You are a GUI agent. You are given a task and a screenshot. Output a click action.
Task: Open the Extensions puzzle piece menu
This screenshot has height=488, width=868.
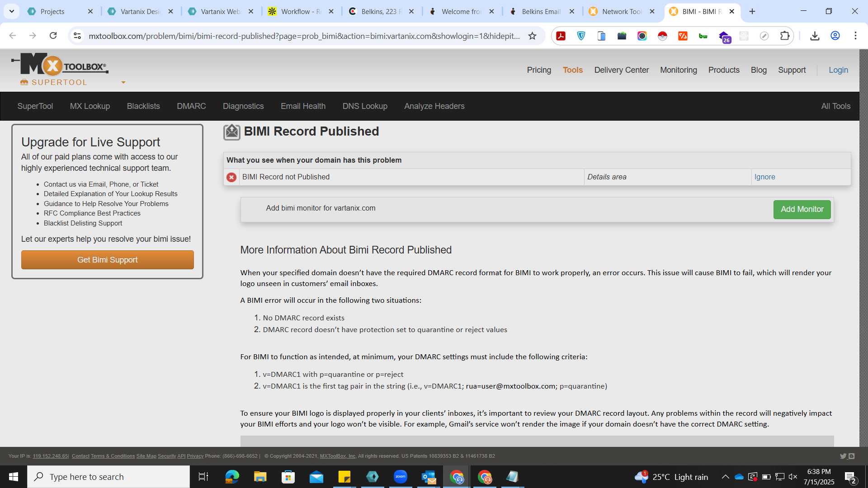pos(785,36)
